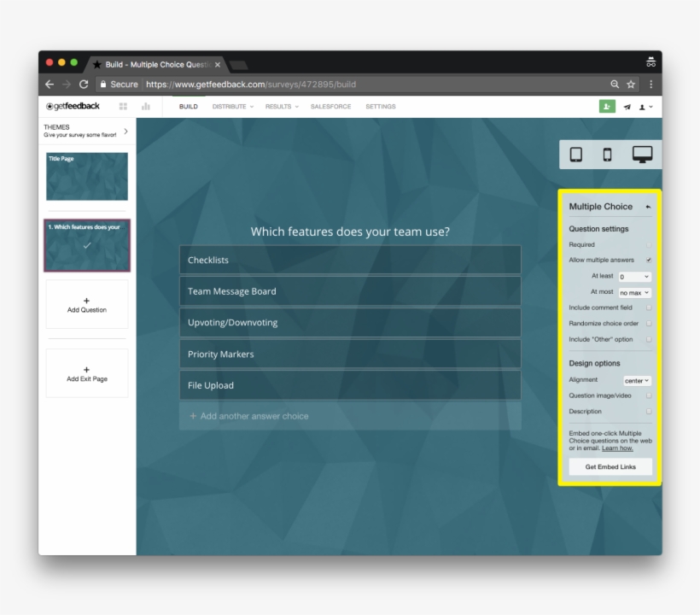Click the Multiple Choice panel back arrow
The height and width of the screenshot is (615, 700).
(x=648, y=207)
